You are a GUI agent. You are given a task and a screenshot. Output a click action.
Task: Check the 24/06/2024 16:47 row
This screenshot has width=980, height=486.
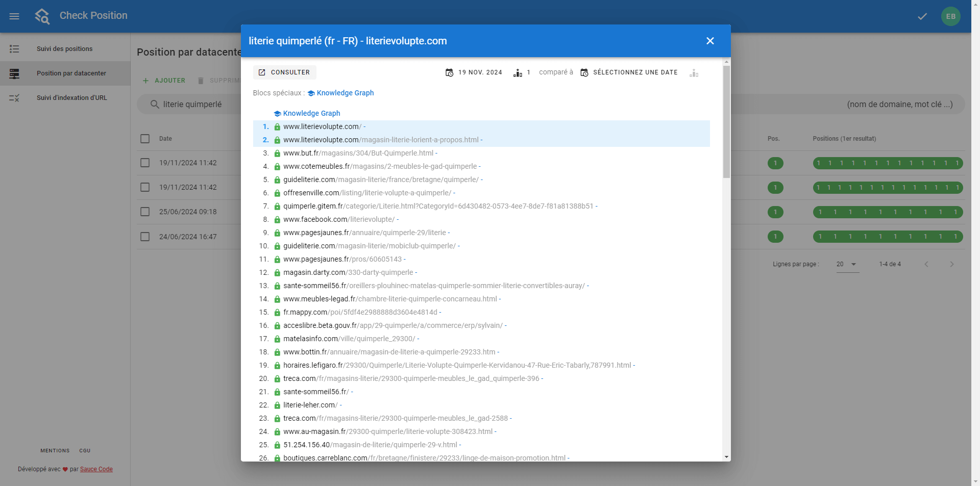(145, 237)
